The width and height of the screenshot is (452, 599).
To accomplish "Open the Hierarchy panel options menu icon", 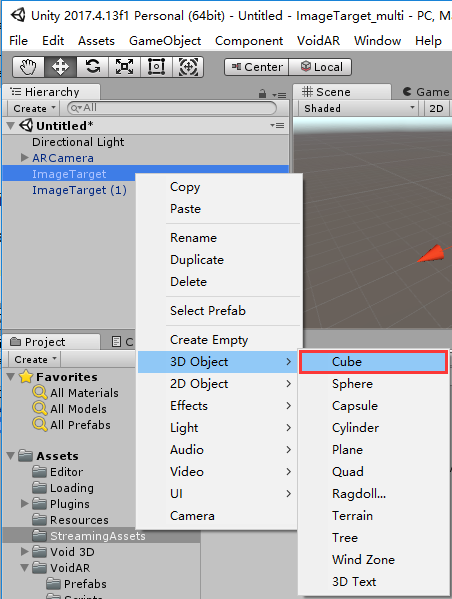I will [x=279, y=95].
